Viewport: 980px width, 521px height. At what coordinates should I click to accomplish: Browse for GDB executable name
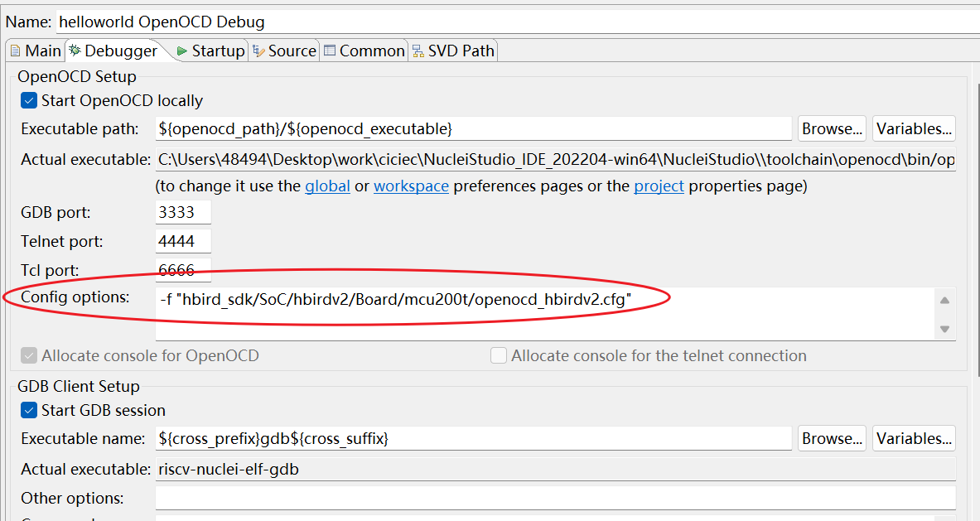coord(832,439)
